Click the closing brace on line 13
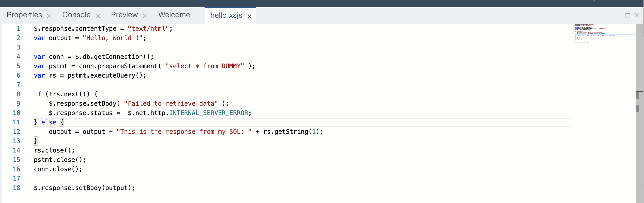Viewport: 644px width, 203px height. [x=36, y=141]
